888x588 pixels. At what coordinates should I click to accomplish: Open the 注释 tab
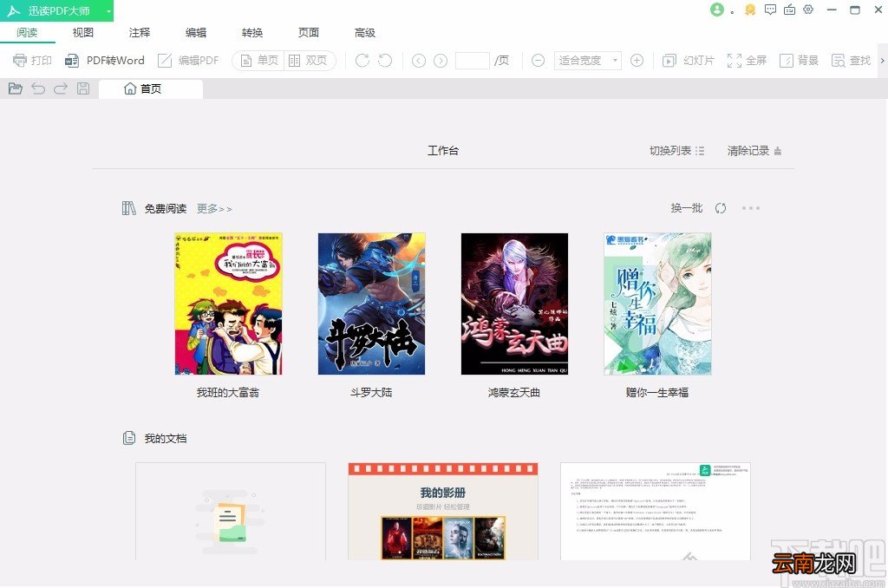140,33
